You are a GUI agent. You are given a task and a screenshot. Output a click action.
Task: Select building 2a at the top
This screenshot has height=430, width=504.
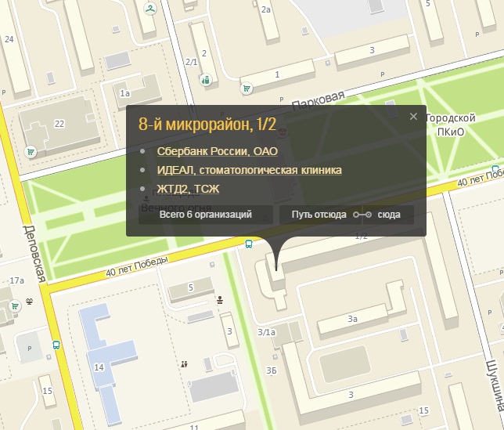[266, 9]
